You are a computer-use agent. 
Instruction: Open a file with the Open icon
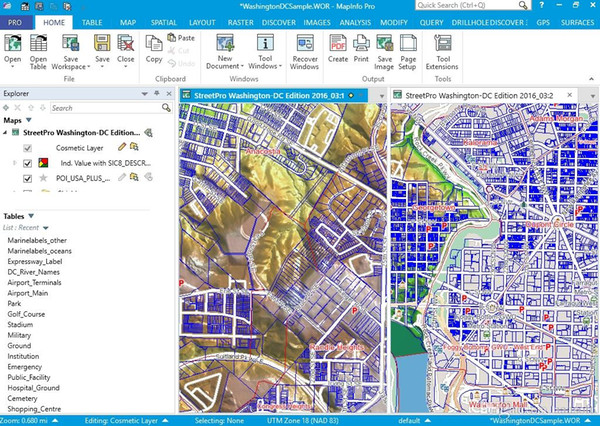(13, 43)
